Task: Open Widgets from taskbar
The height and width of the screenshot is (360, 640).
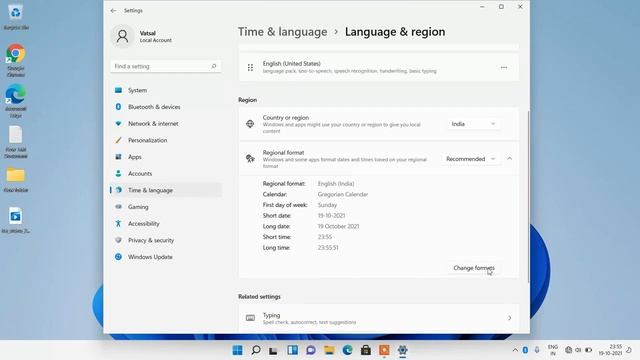Action: (x=292, y=350)
